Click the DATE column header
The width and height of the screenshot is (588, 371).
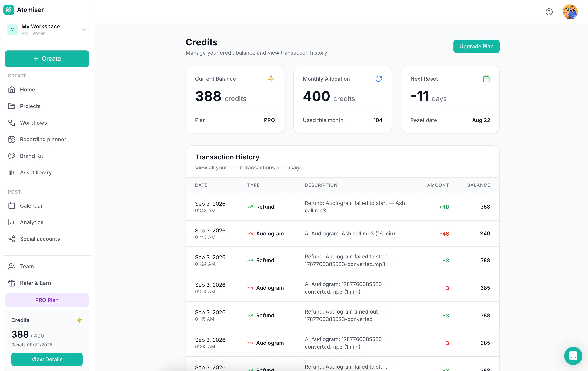point(201,185)
